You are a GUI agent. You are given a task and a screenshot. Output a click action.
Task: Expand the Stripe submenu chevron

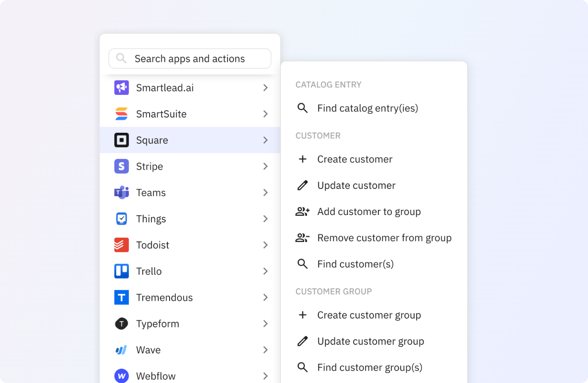coord(265,166)
